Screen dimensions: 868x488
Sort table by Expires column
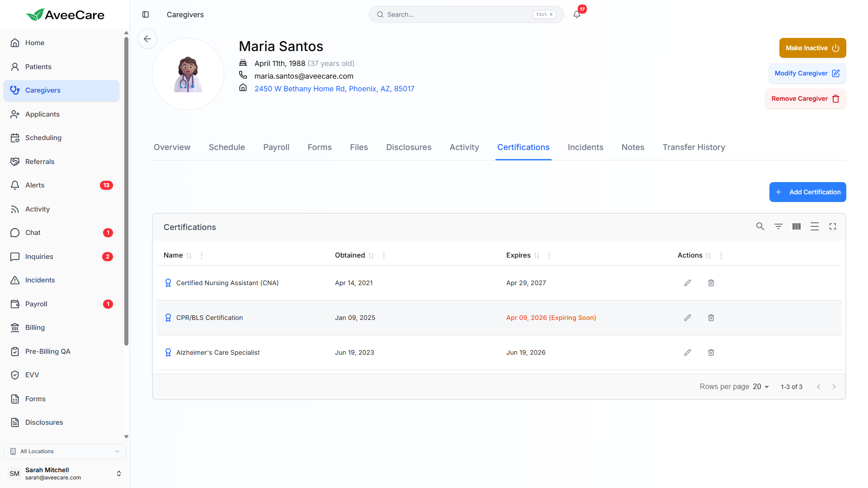[537, 256]
